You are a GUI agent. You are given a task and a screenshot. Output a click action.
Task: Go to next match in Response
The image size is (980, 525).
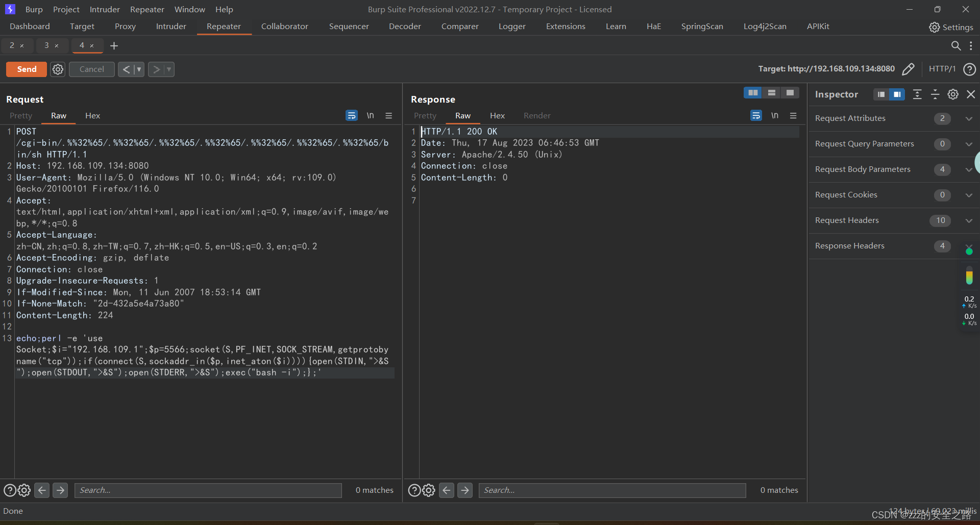click(465, 490)
